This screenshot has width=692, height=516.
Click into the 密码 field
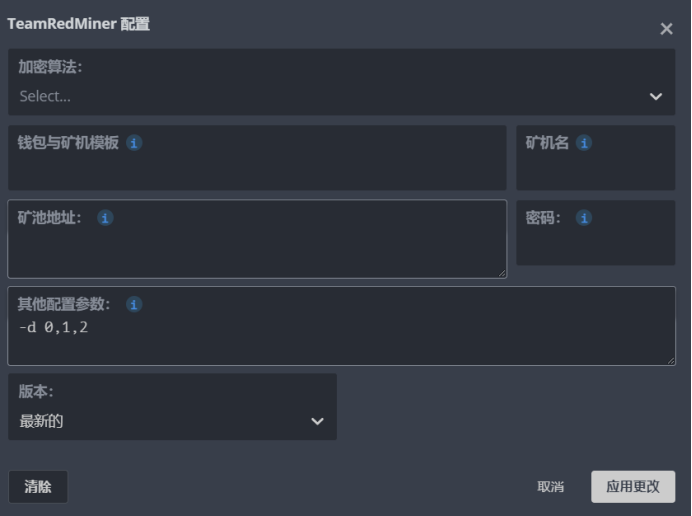595,245
